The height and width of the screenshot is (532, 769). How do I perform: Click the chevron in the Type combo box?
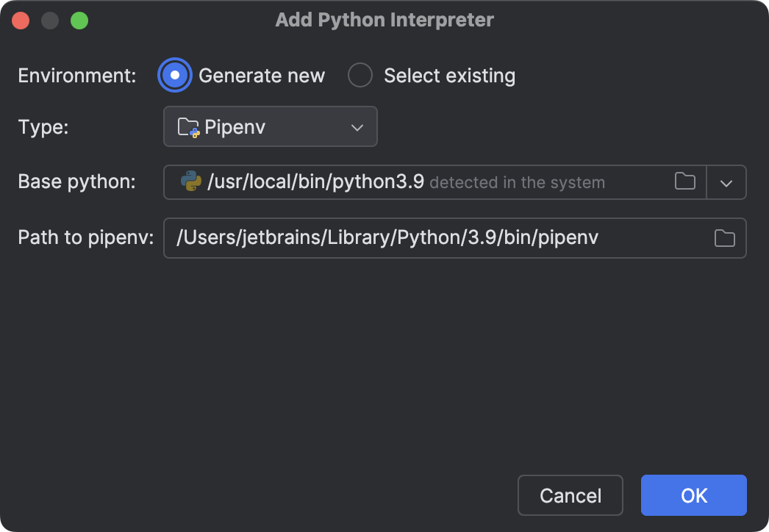(357, 127)
